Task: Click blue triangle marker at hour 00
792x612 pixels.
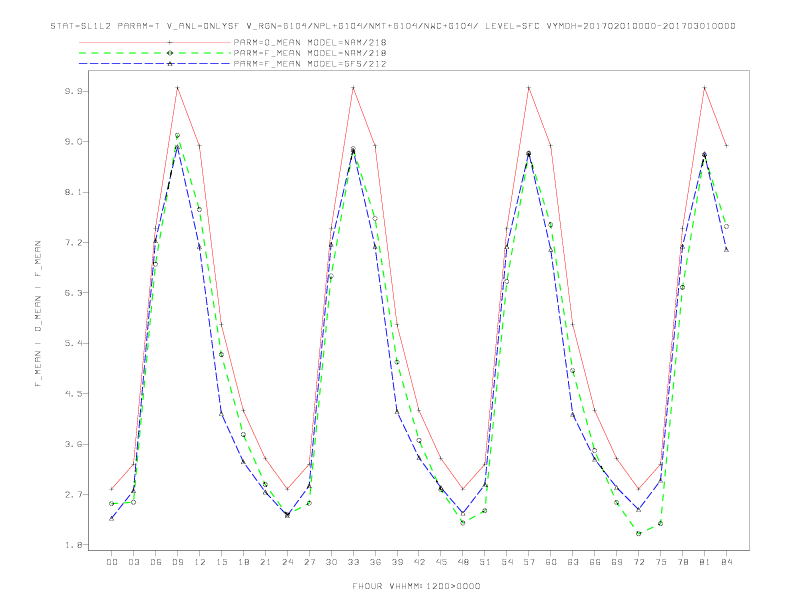Action: pyautogui.click(x=112, y=518)
